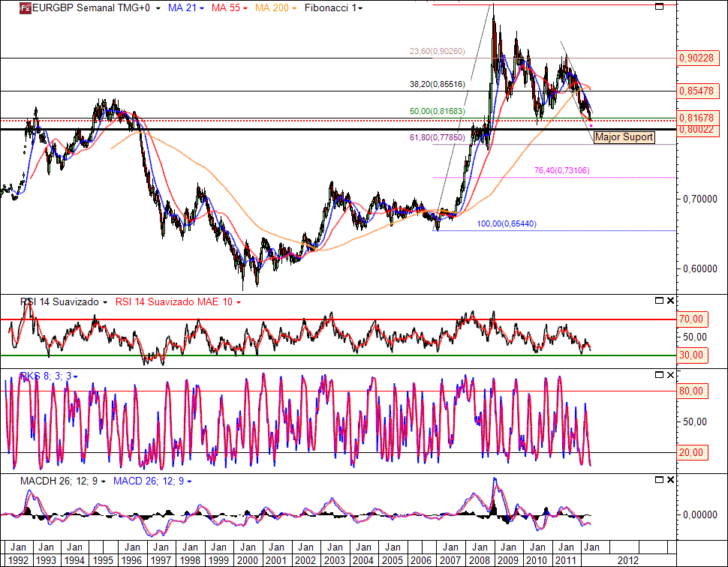Maximize the PKS stochastic panel

click(x=659, y=375)
